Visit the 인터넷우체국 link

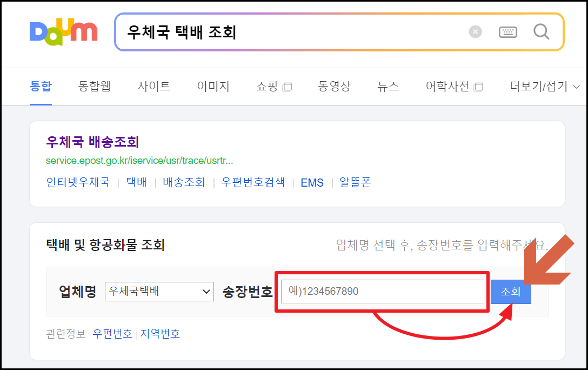tap(77, 182)
